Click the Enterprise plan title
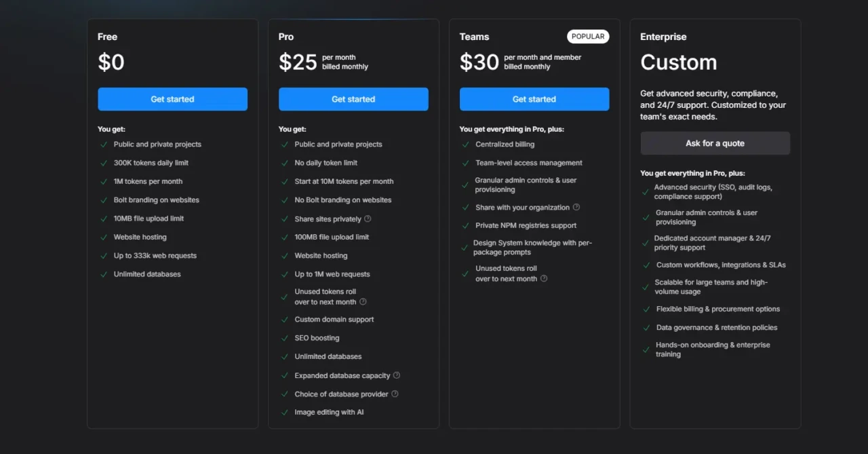 tap(663, 37)
